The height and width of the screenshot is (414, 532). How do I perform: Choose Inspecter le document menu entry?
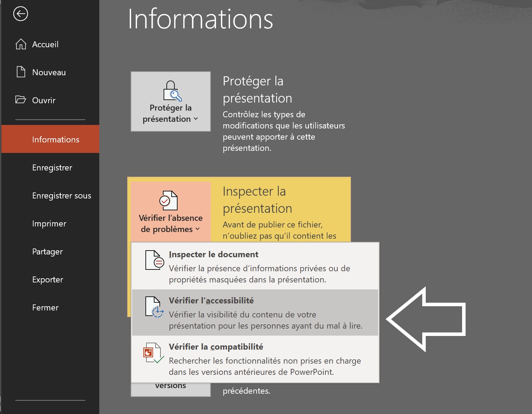(x=214, y=254)
